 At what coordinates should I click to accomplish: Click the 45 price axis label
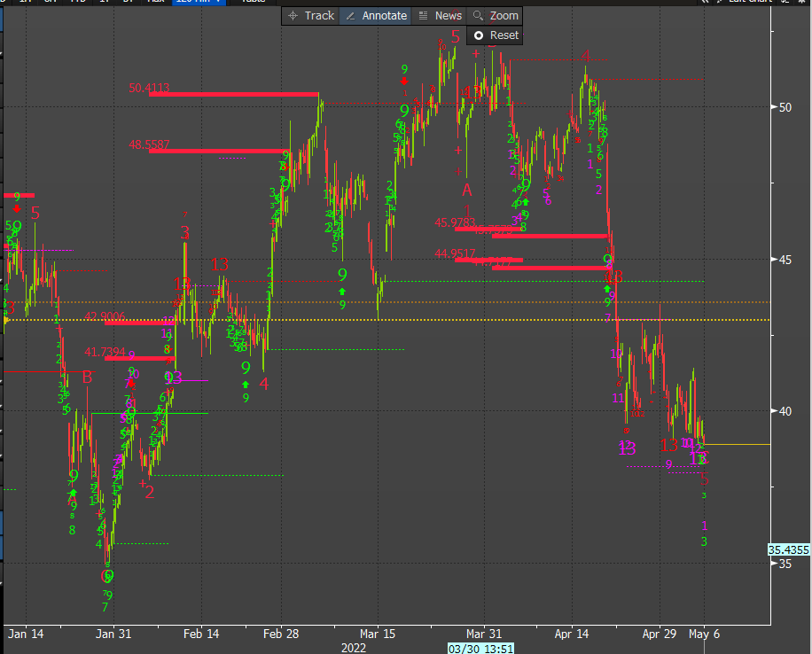[785, 260]
